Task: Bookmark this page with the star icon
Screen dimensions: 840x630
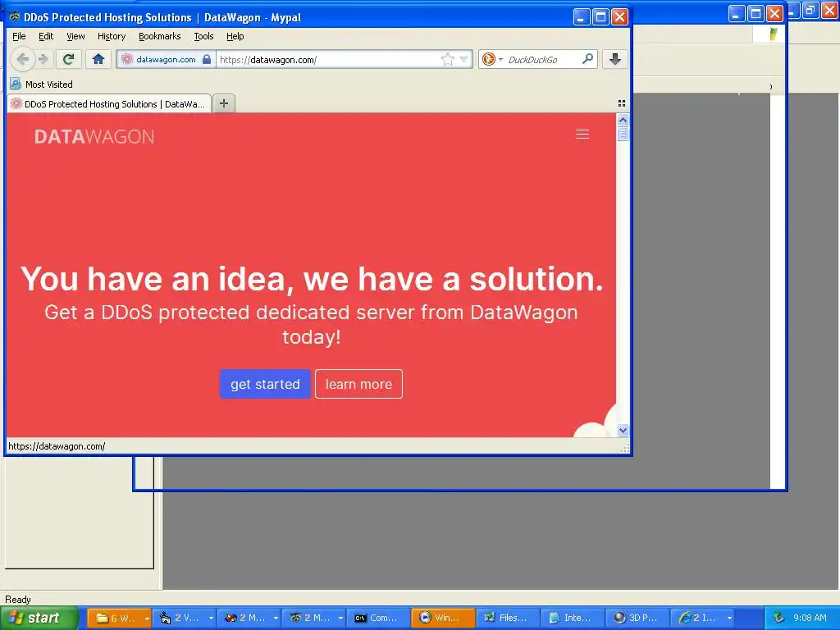Action: (x=447, y=59)
